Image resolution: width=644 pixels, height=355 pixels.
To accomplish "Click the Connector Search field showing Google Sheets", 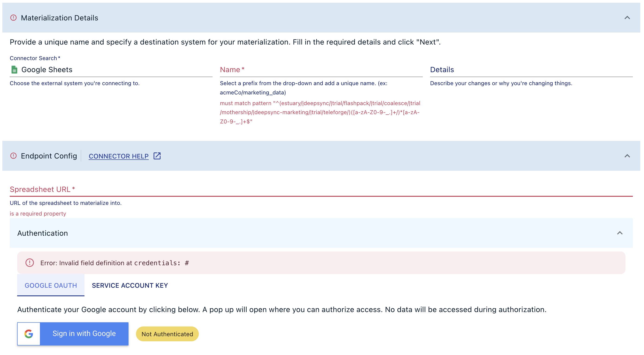I will 110,70.
